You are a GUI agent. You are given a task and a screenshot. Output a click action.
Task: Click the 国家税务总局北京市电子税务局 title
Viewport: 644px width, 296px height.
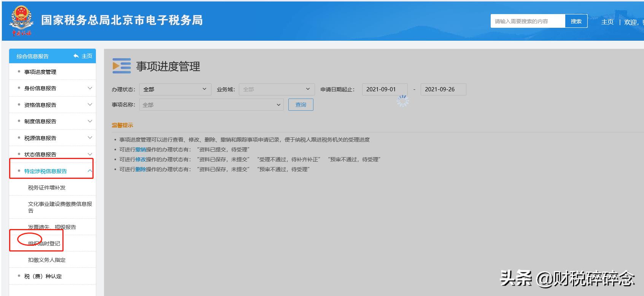(122, 21)
